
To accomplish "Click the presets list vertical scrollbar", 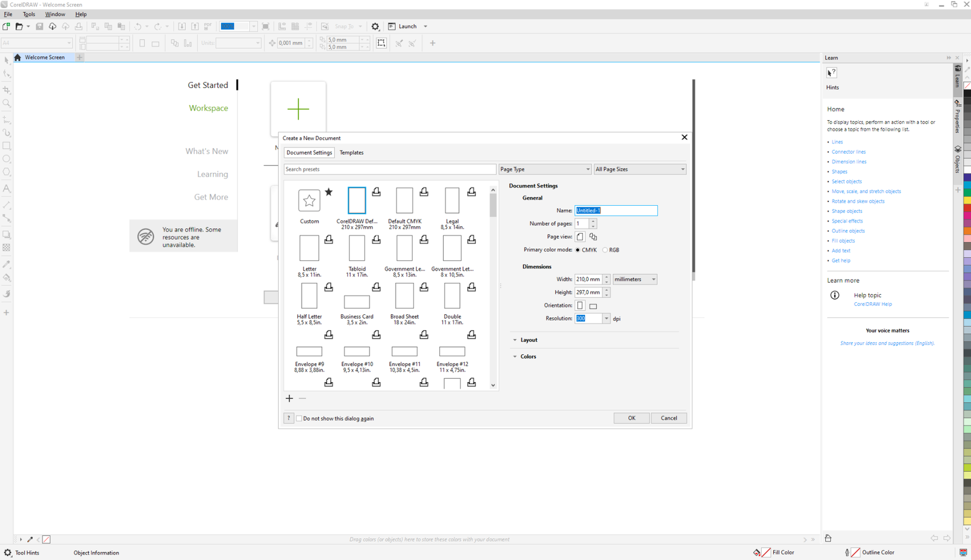I will (493, 288).
